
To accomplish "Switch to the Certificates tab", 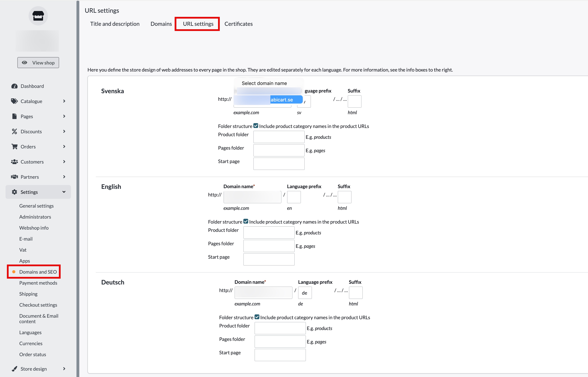I will click(238, 24).
